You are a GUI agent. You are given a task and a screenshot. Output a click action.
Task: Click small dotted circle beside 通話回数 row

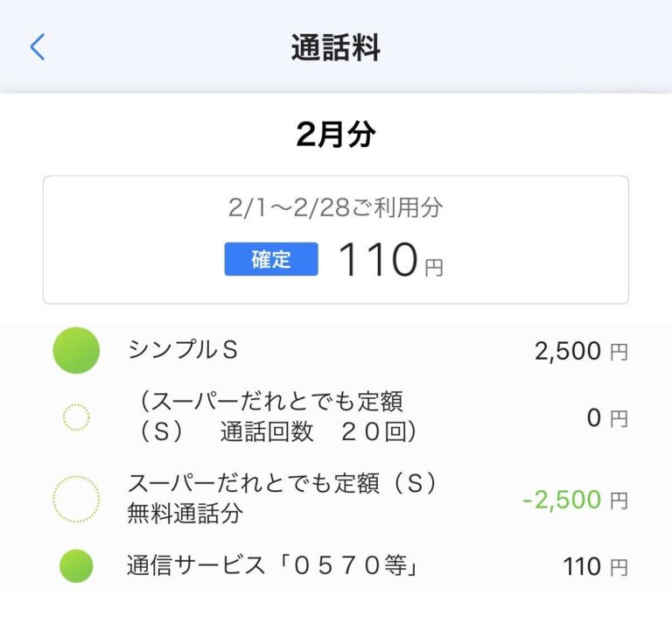pos(76,417)
